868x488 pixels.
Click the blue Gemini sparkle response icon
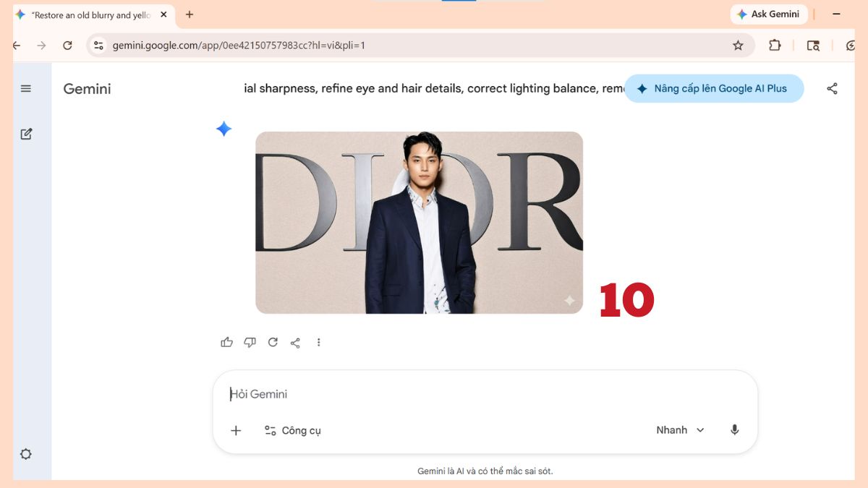click(224, 129)
